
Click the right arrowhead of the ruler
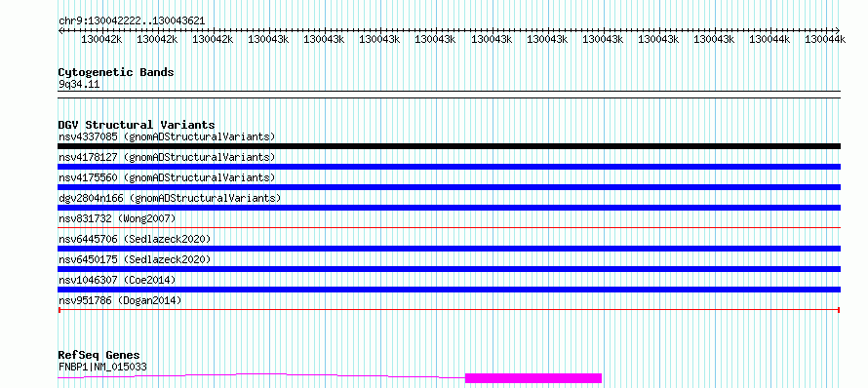point(837,30)
